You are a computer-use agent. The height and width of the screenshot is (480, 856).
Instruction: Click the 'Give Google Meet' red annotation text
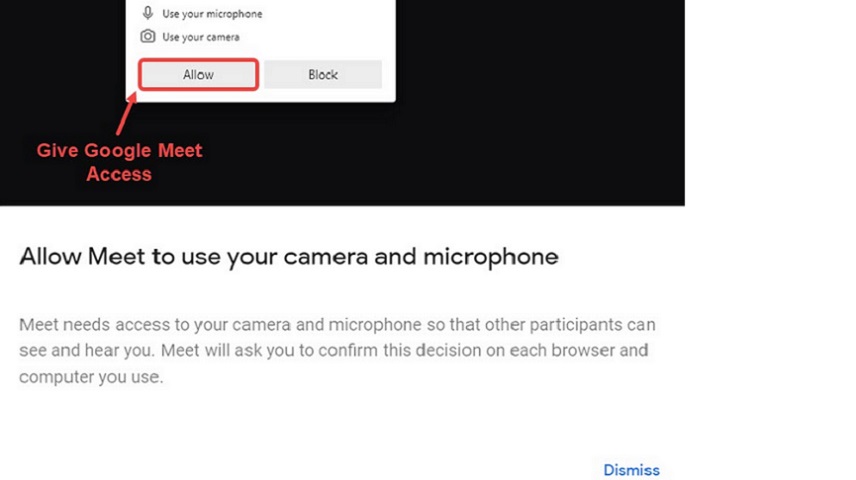tap(120, 150)
